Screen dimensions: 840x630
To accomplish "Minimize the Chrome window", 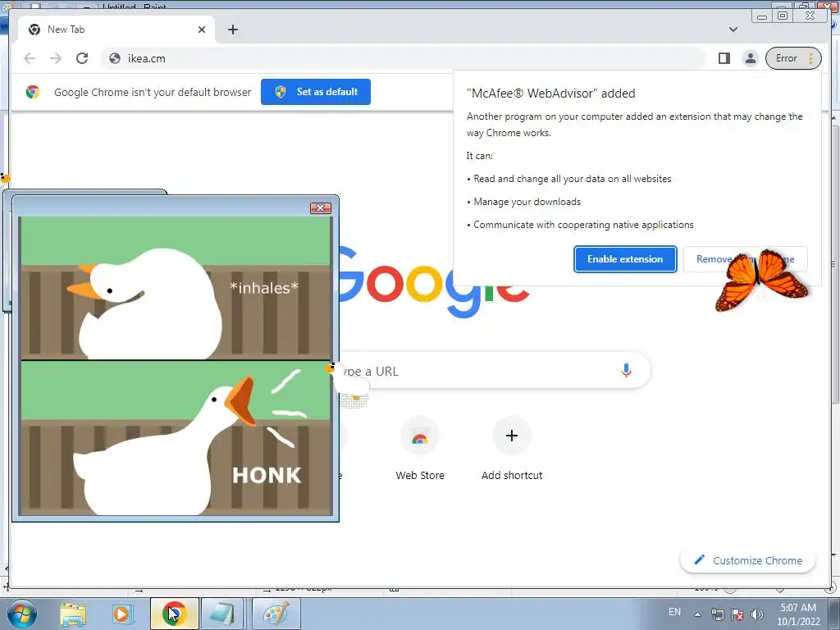I will [x=762, y=16].
